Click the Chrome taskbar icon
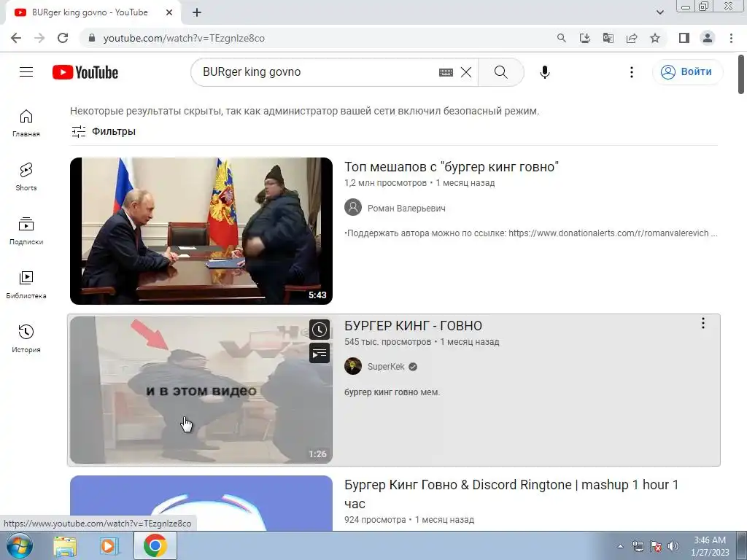The image size is (747, 560). [x=155, y=545]
